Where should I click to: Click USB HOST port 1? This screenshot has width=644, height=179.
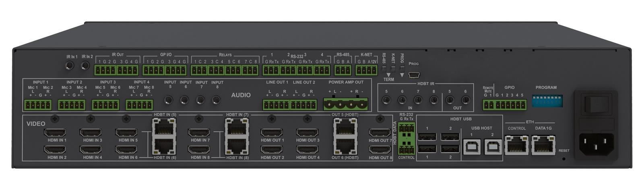click(x=471, y=148)
